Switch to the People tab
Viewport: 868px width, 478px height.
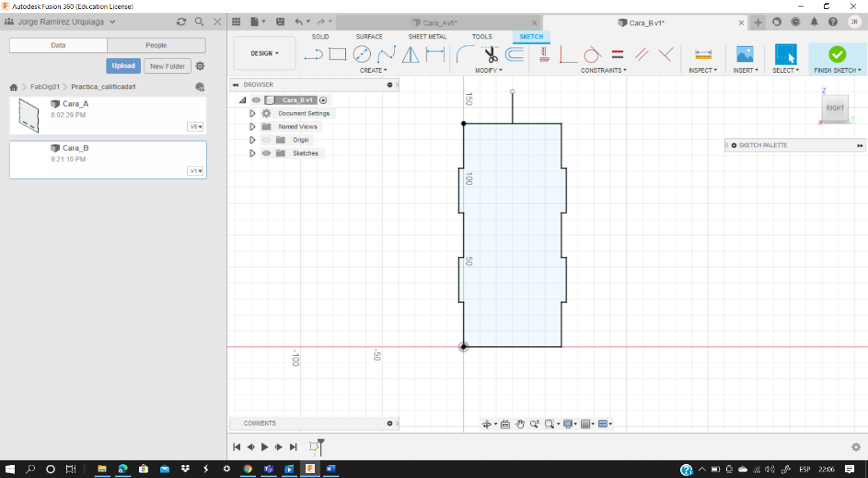click(x=156, y=45)
